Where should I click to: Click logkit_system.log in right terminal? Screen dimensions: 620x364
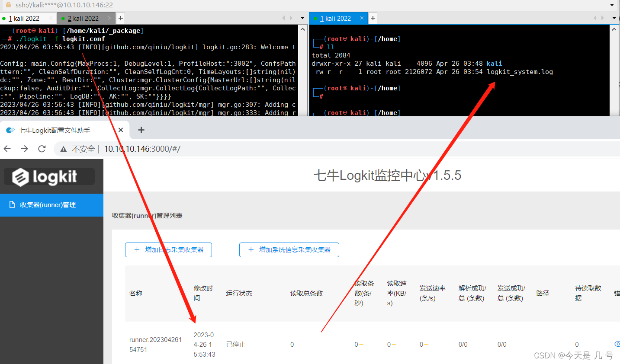[520, 72]
